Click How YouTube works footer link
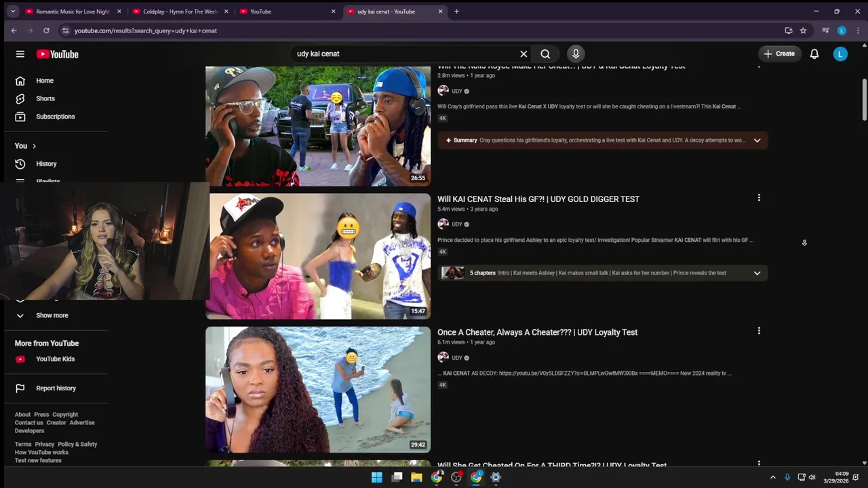The image size is (868, 488). (41, 453)
